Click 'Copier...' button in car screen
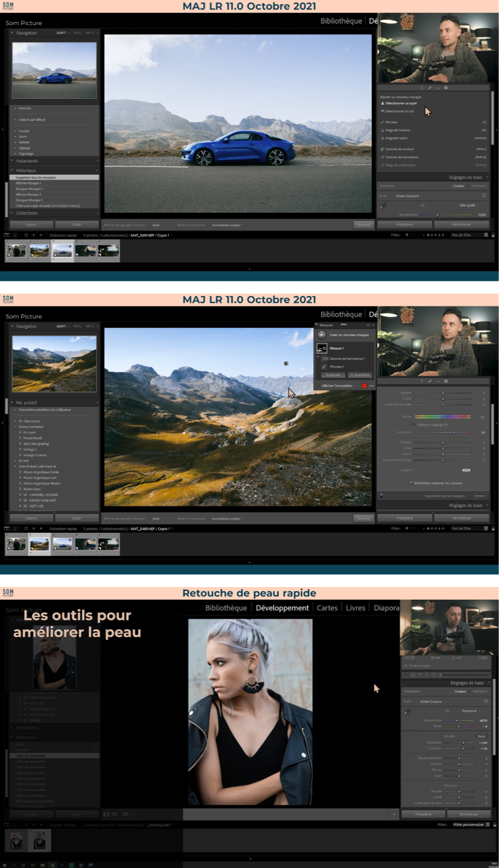 (x=31, y=224)
